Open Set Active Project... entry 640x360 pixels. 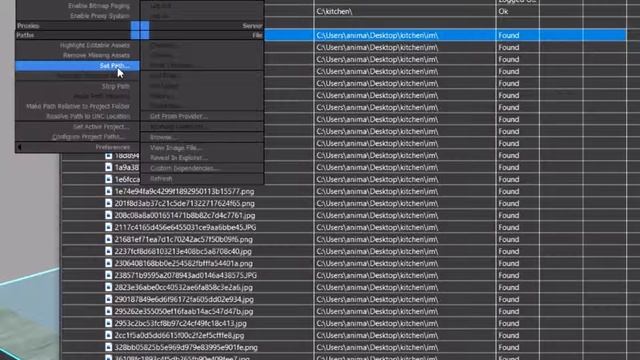pos(101,127)
